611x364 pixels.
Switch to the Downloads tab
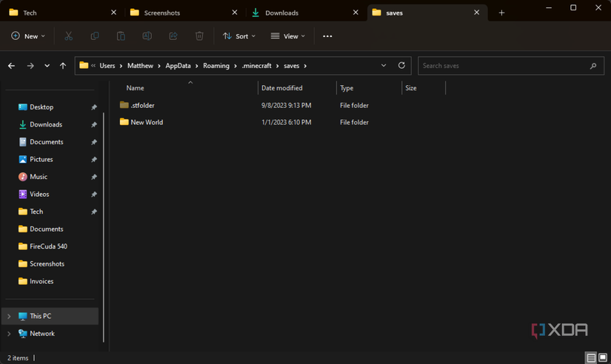pos(281,13)
